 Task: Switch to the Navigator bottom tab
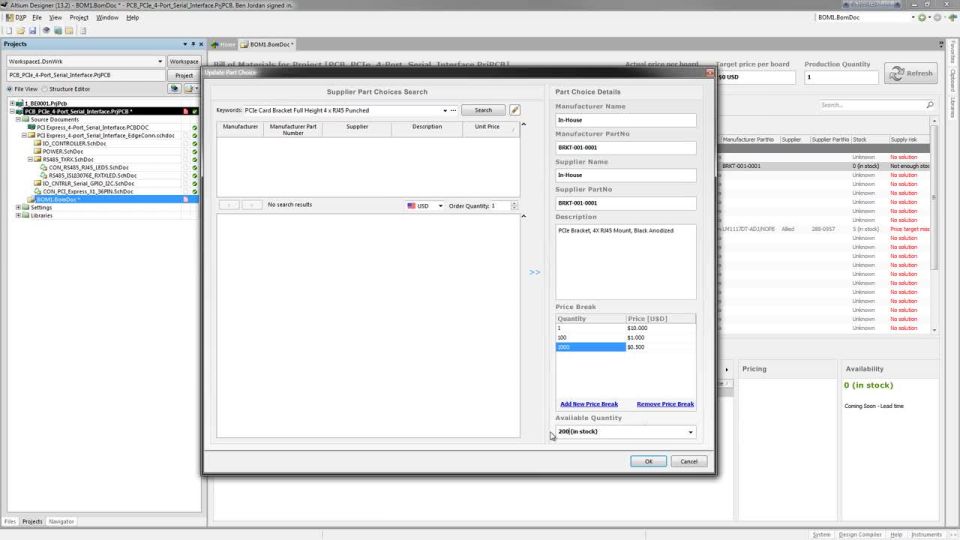pyautogui.click(x=61, y=522)
